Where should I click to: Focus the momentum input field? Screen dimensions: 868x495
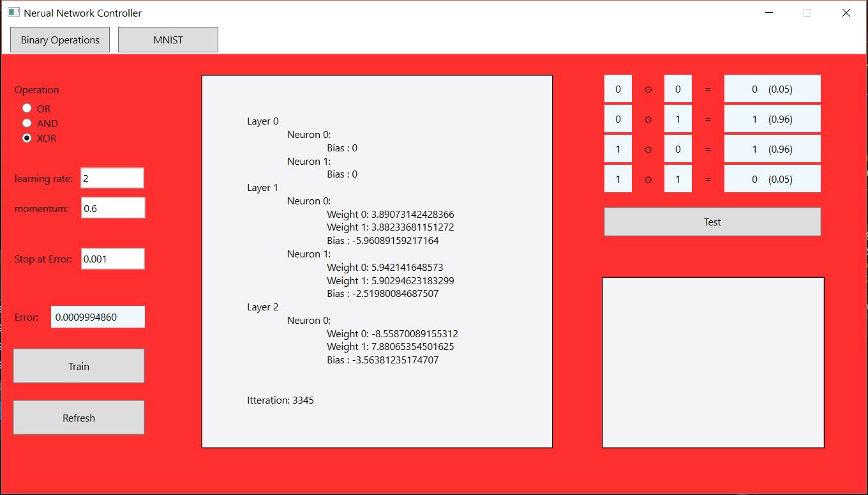pos(113,208)
